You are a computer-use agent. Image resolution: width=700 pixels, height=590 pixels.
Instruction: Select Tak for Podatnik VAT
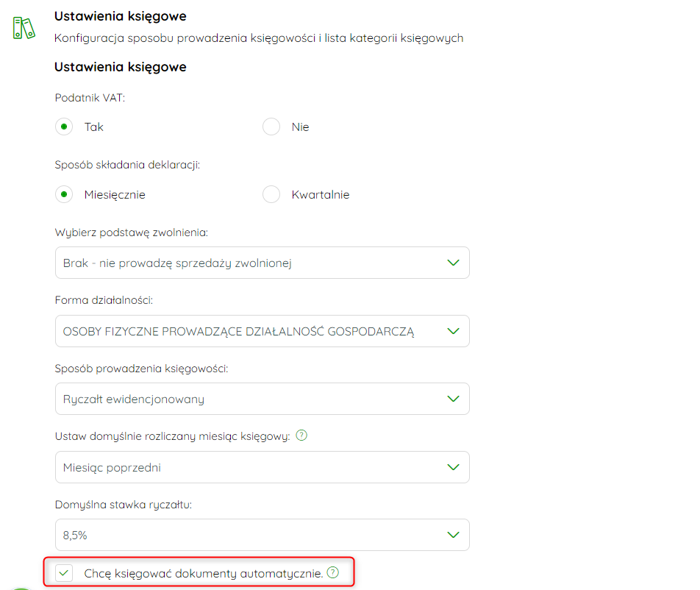64,127
